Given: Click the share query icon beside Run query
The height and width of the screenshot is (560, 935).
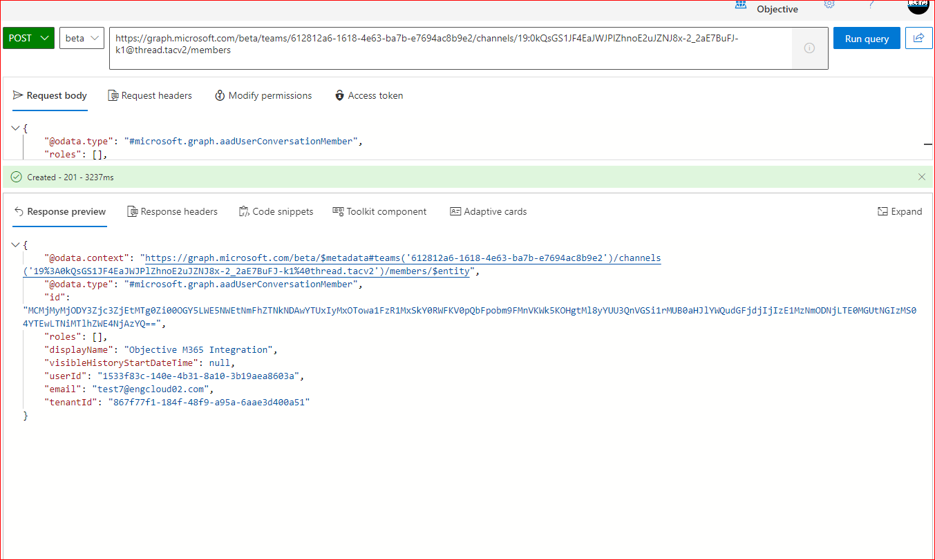Looking at the screenshot, I should tap(919, 38).
